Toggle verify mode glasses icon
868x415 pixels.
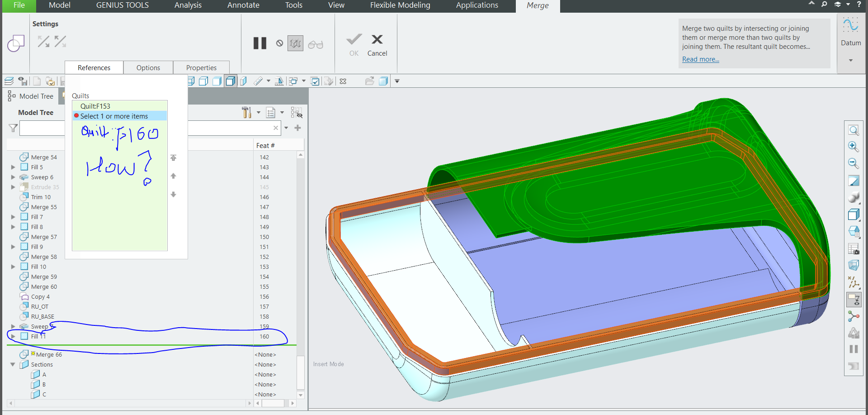click(316, 44)
